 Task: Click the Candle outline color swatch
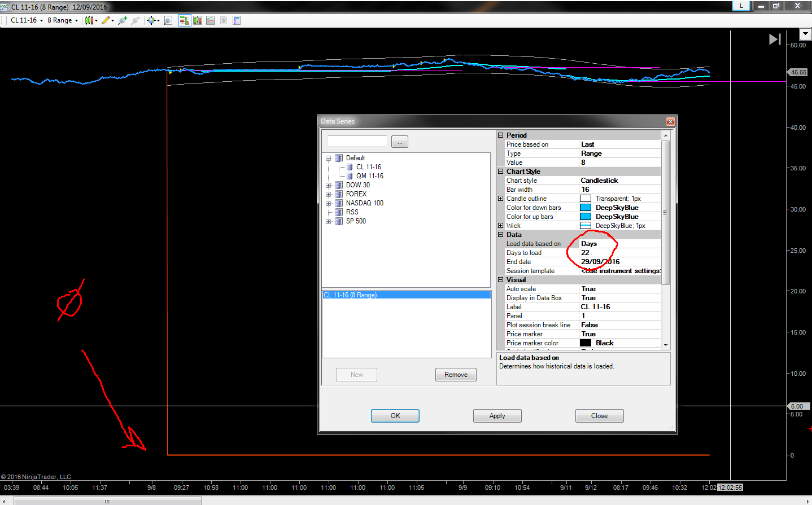click(586, 199)
